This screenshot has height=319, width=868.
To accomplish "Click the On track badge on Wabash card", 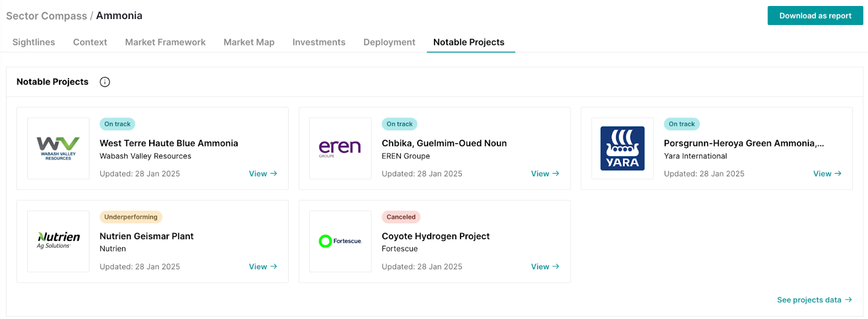I will pos(117,124).
